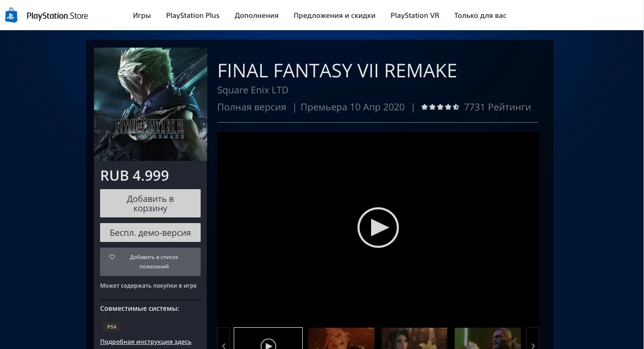644x349 pixels.
Task: Click the Square Enix LTD publisher link
Action: pyautogui.click(x=253, y=90)
